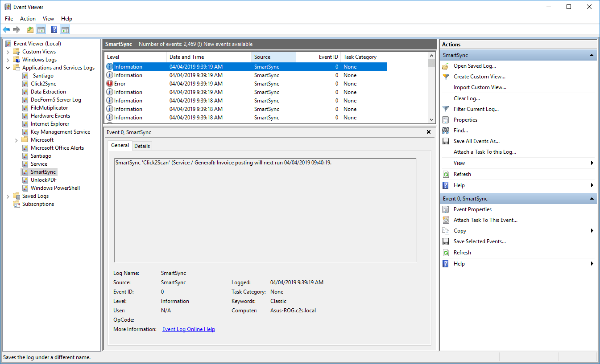Image resolution: width=600 pixels, height=364 pixels.
Task: Click event list scrollbar up arrow
Action: tap(431, 56)
